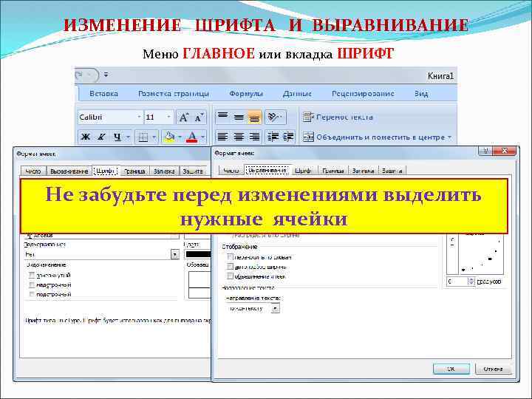532x399 pixels.
Task: Check автоподбор ширины option
Action: 230,267
